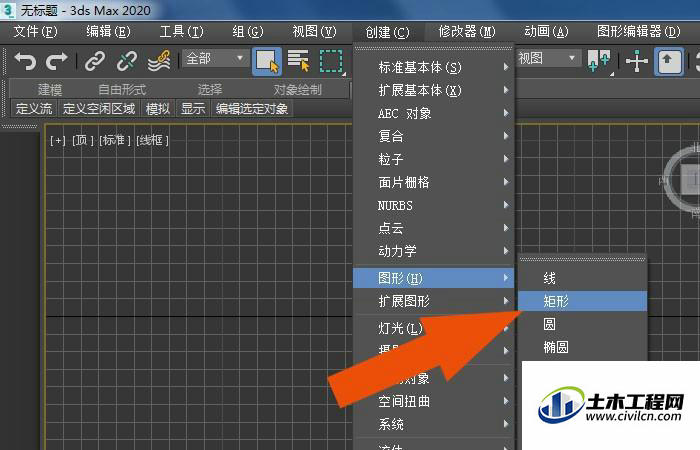The height and width of the screenshot is (450, 700).
Task: Open the 视图(V) menu
Action: (314, 32)
